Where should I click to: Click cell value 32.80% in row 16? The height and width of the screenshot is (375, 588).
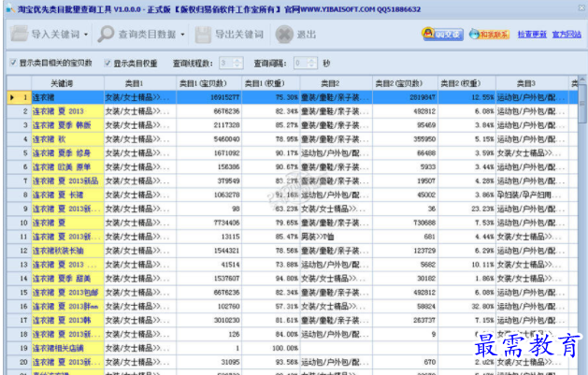tap(466, 307)
